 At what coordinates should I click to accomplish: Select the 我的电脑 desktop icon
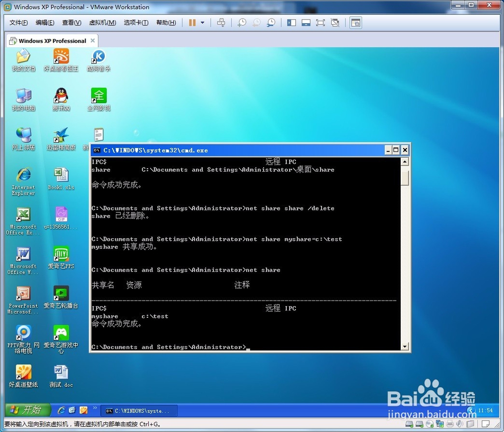coord(23,100)
